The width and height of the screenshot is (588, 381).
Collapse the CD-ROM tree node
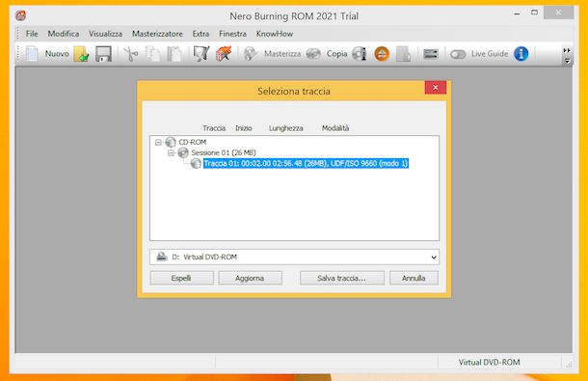click(158, 142)
